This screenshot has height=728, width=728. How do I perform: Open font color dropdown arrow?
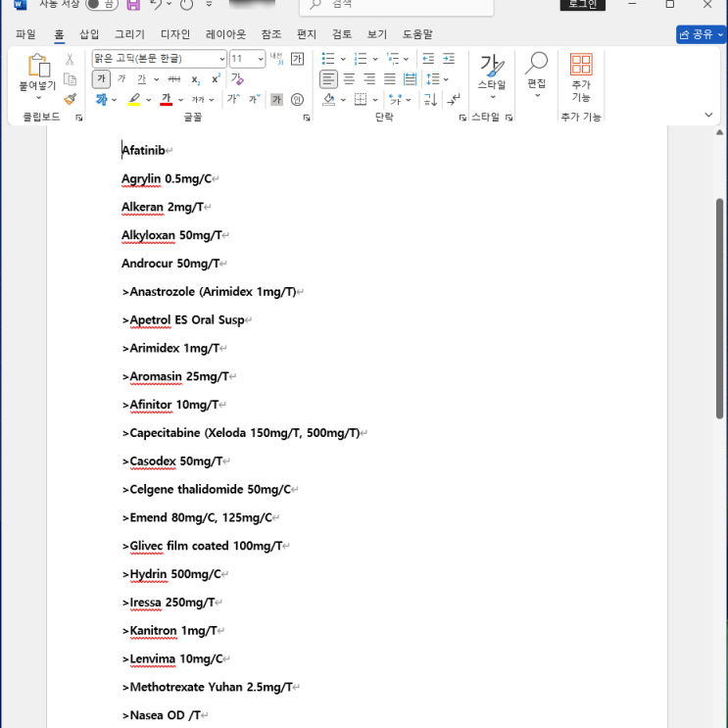point(180,100)
